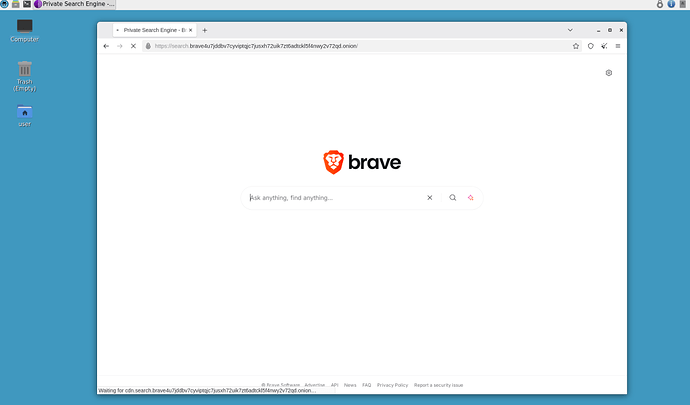Click the Brave lion logo

(x=333, y=162)
